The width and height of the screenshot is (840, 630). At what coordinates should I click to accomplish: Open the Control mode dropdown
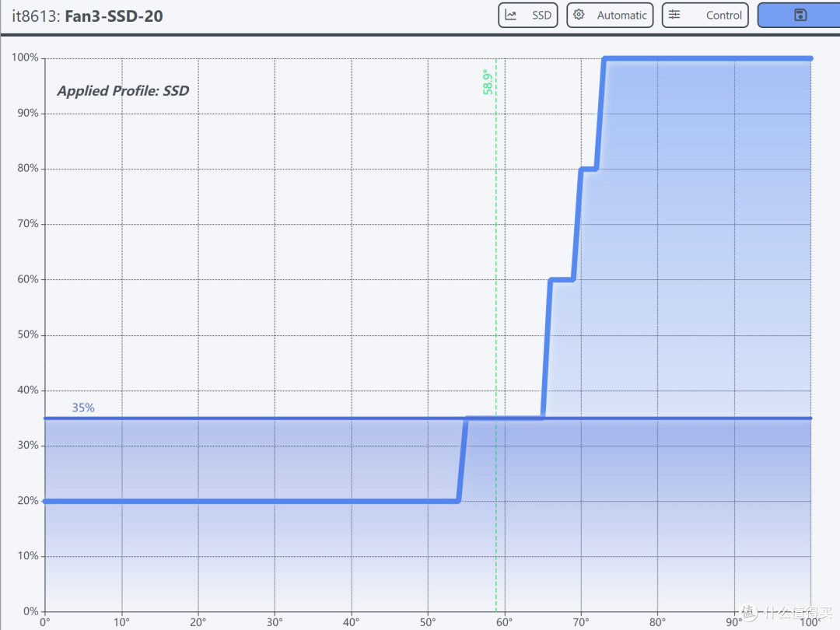click(x=705, y=15)
